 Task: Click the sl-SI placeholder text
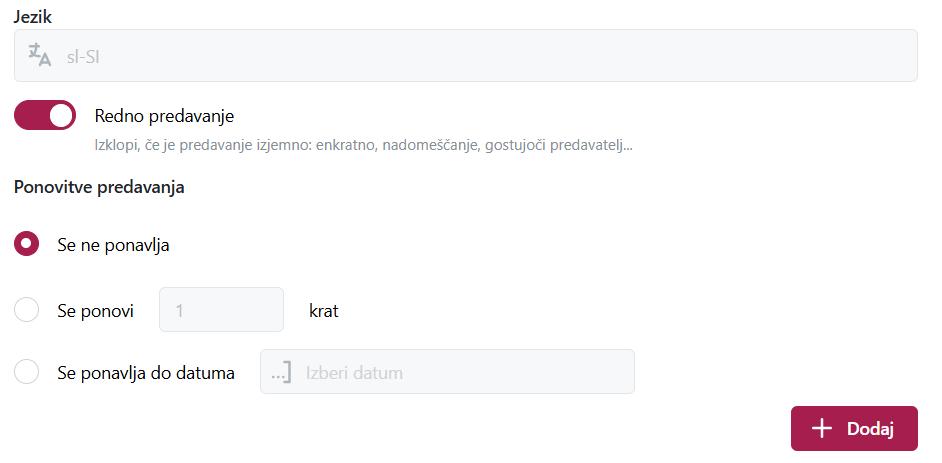pos(83,57)
